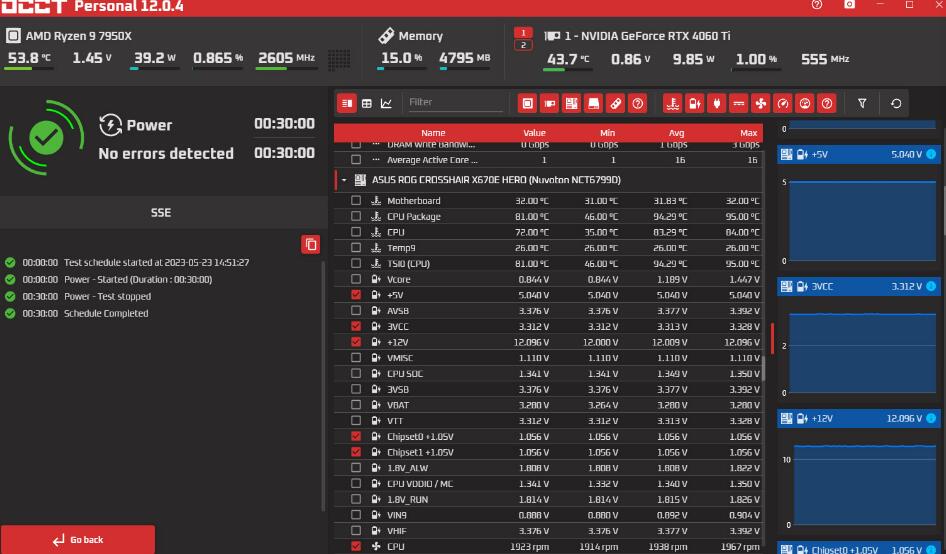Screen dimensions: 946x554
Task: Open the CPU core grid indicator
Action: pos(339,59)
